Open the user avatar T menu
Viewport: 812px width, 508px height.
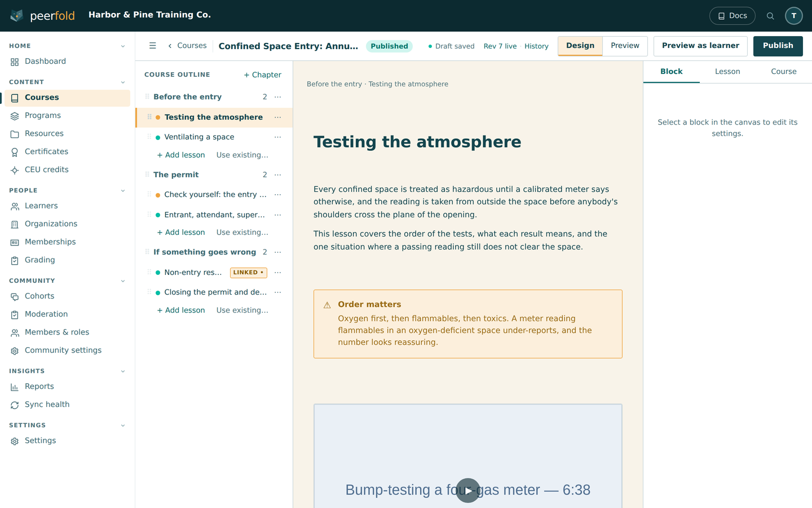pyautogui.click(x=794, y=16)
